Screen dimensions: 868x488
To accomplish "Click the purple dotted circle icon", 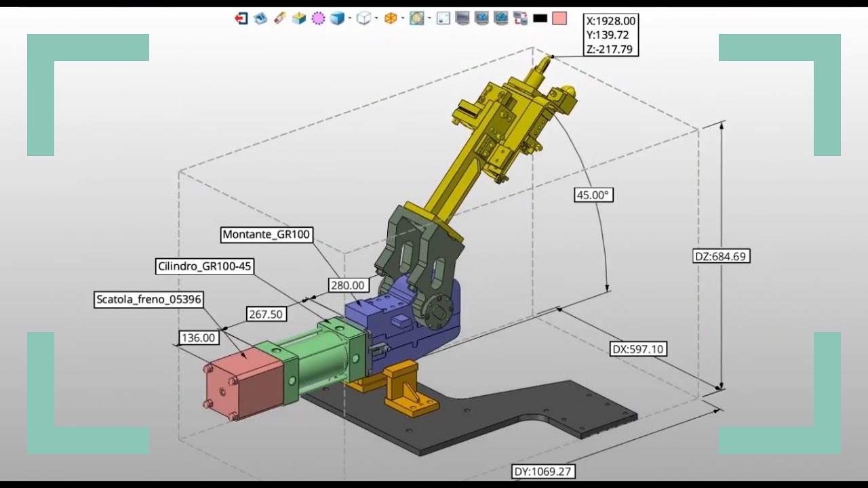I will click(318, 18).
